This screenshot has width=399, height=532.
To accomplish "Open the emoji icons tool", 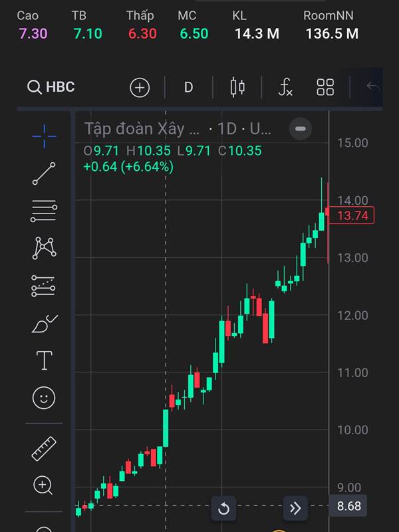I will pyautogui.click(x=44, y=398).
